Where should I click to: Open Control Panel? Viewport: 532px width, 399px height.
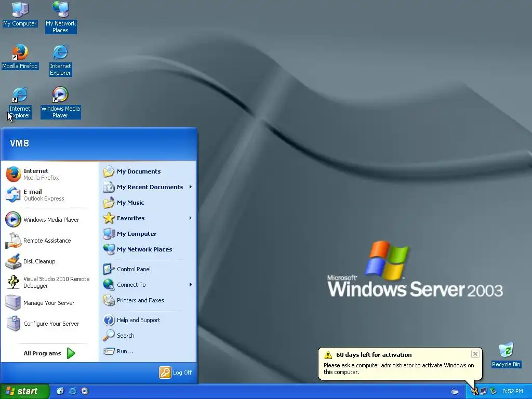point(148,269)
